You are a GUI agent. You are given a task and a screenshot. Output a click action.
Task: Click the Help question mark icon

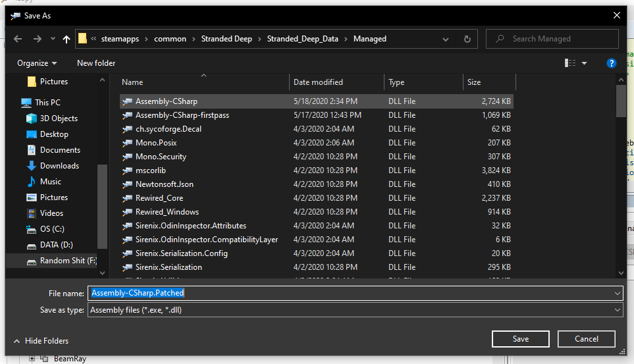(611, 63)
